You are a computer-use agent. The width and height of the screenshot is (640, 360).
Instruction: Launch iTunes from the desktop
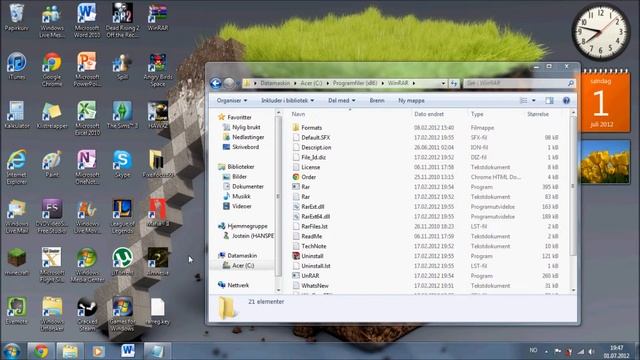click(17, 66)
